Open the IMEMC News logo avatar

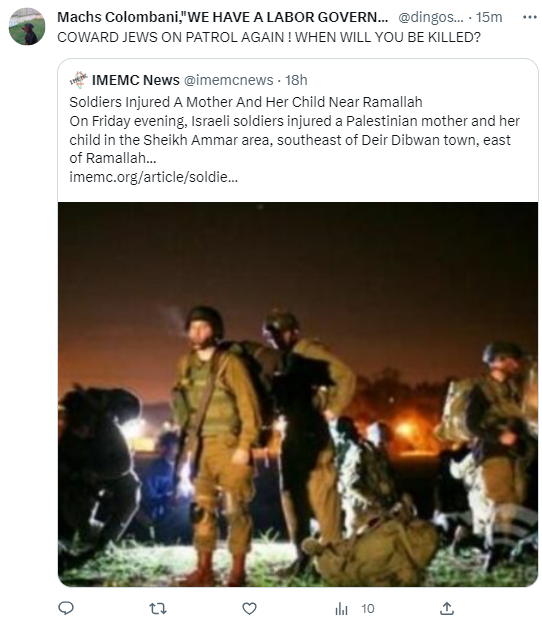click(x=78, y=80)
